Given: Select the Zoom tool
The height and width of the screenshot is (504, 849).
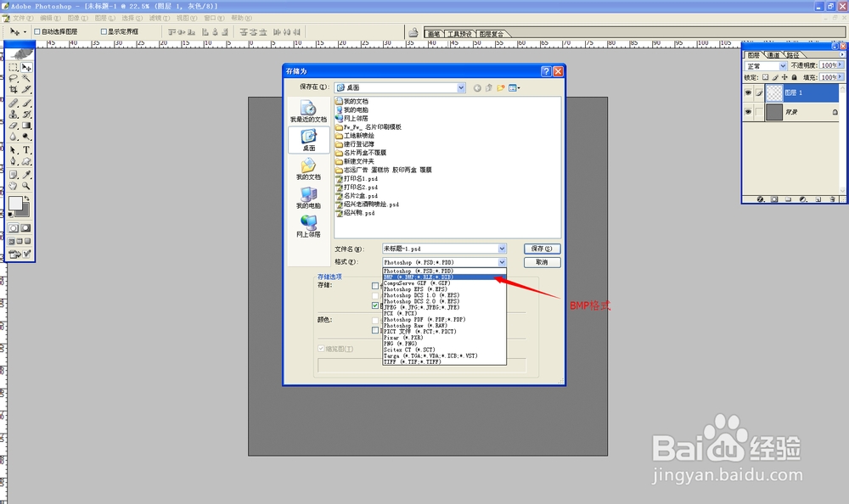Looking at the screenshot, I should click(x=26, y=186).
